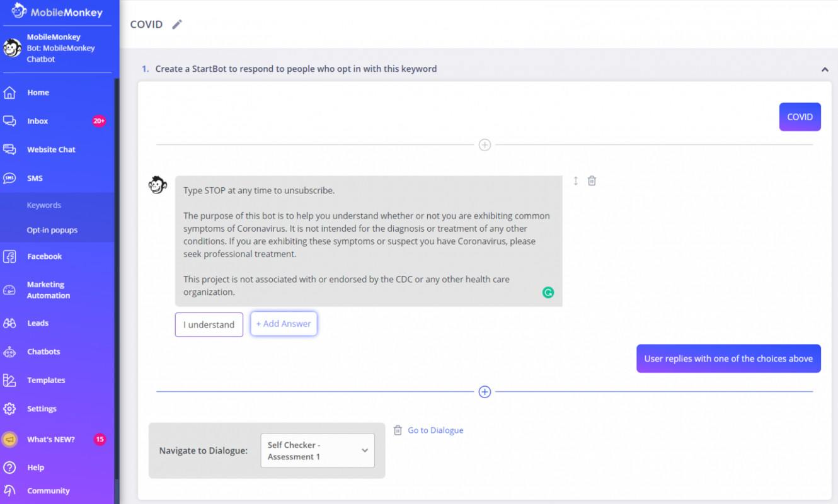
Task: Open the Facebook channel section
Action: pyautogui.click(x=44, y=256)
